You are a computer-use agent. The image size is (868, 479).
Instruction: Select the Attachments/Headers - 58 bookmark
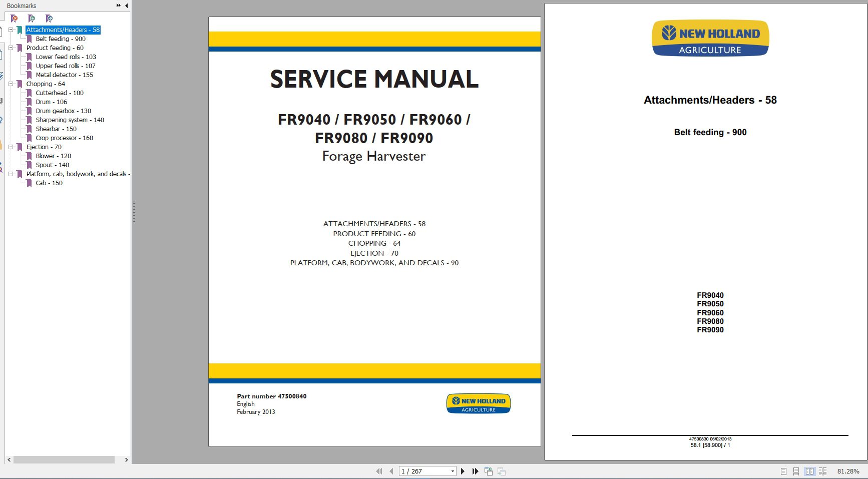point(63,30)
